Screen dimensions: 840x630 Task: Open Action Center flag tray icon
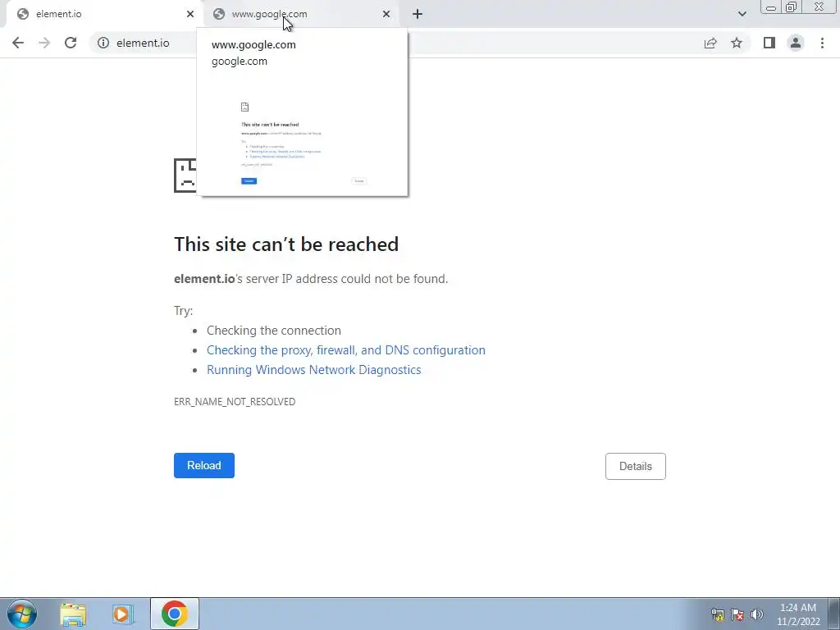coord(737,614)
